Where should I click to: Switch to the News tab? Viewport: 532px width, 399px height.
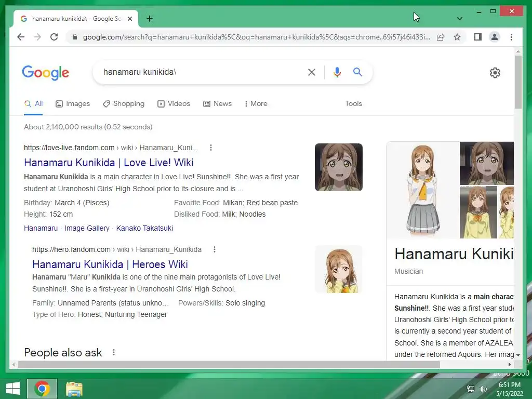coord(217,104)
